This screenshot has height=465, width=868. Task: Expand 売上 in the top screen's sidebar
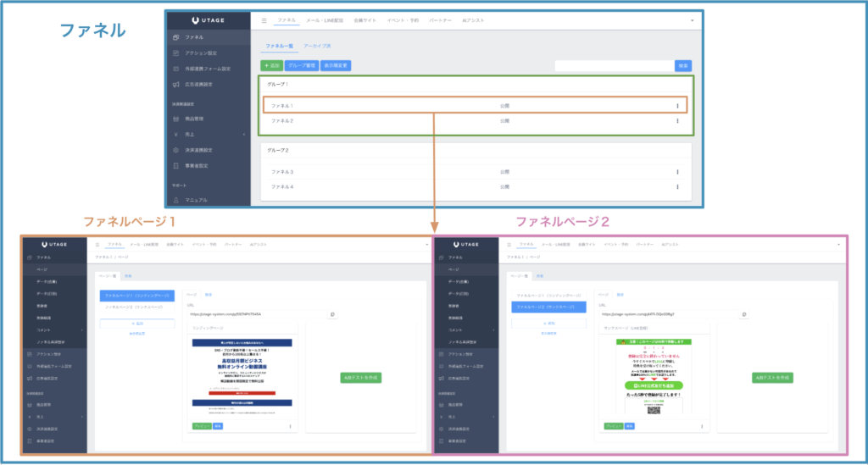pos(243,134)
